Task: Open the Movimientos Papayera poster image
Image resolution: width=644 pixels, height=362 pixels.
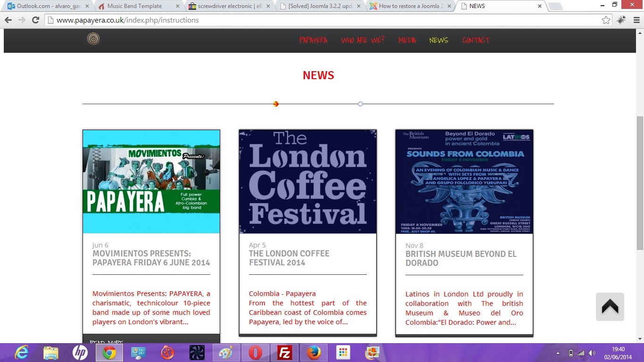Action: pyautogui.click(x=151, y=181)
